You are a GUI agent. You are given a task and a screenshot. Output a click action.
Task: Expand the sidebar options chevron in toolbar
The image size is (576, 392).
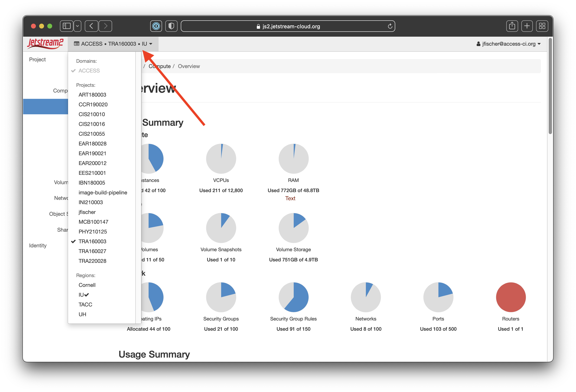pyautogui.click(x=78, y=26)
